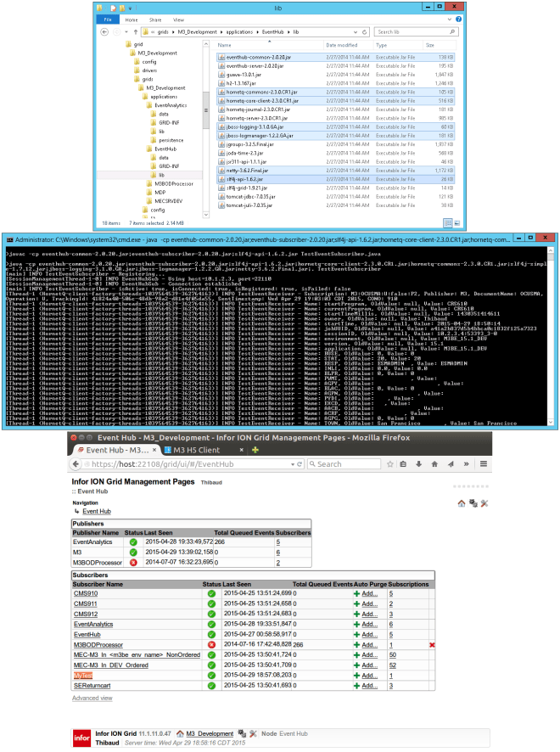Click subscribers count 6 for M3 publisher
The height and width of the screenshot is (752, 560).
click(x=278, y=553)
